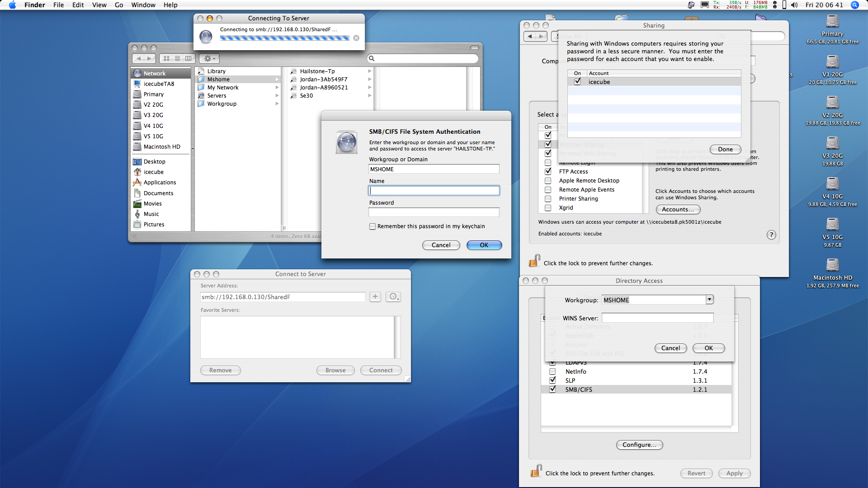Click the Accounts... button in Sharing

(x=678, y=209)
